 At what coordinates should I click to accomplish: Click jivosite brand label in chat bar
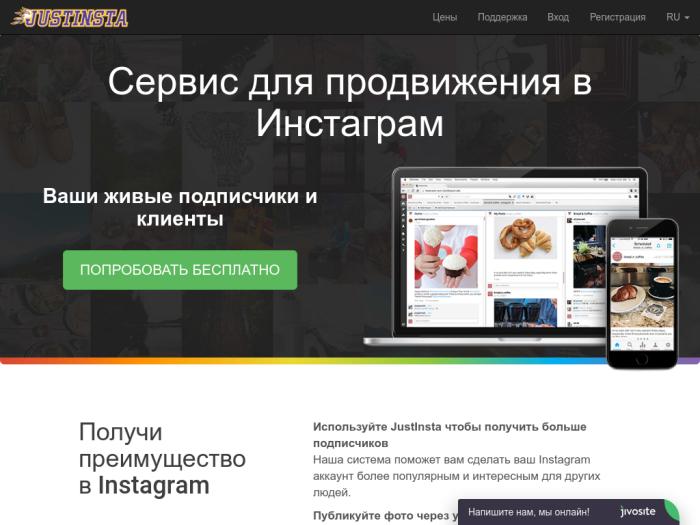[x=638, y=512]
